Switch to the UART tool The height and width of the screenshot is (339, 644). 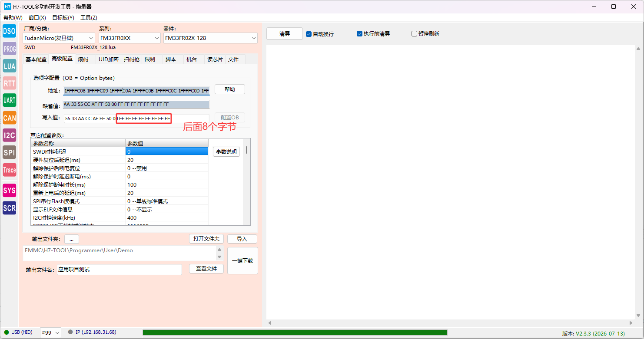9,100
